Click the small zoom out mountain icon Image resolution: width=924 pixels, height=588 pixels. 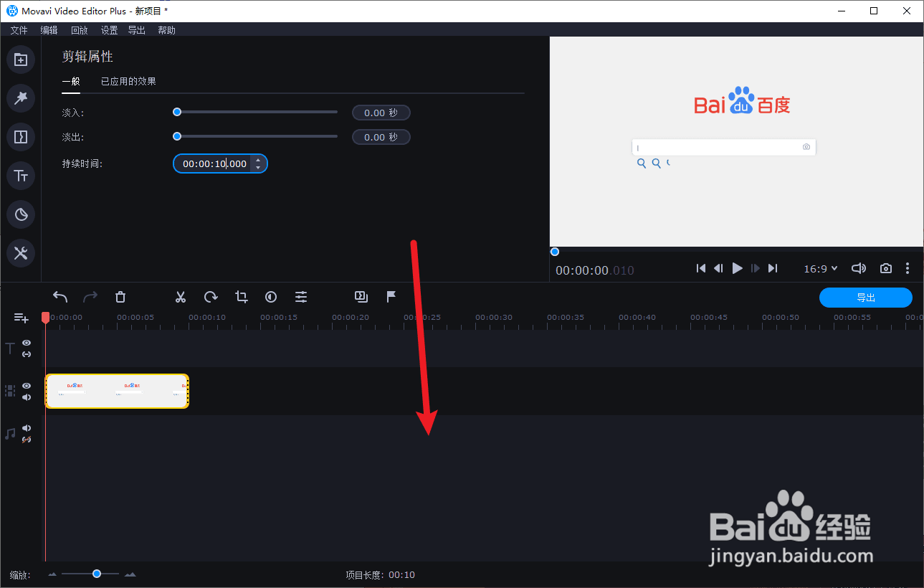point(52,574)
